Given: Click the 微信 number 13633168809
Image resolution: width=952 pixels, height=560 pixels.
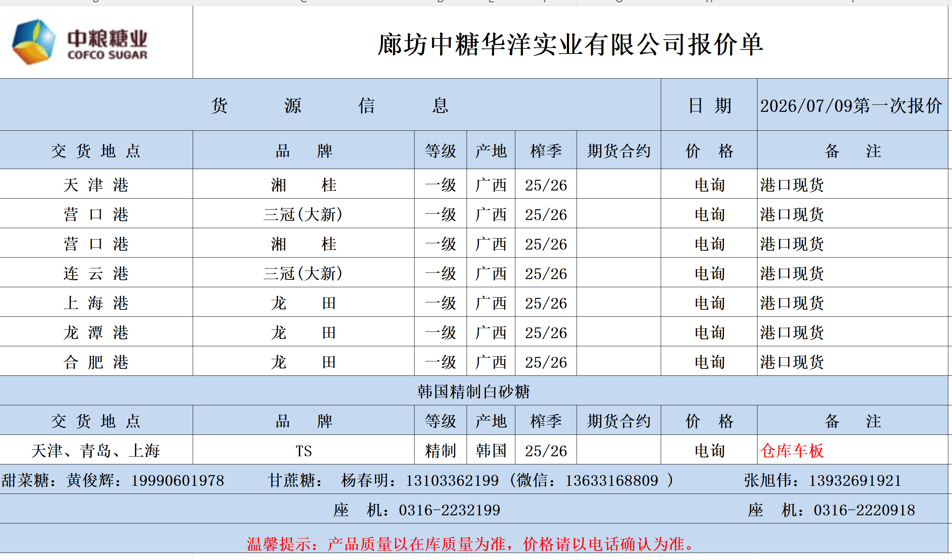Looking at the screenshot, I should 612,480.
